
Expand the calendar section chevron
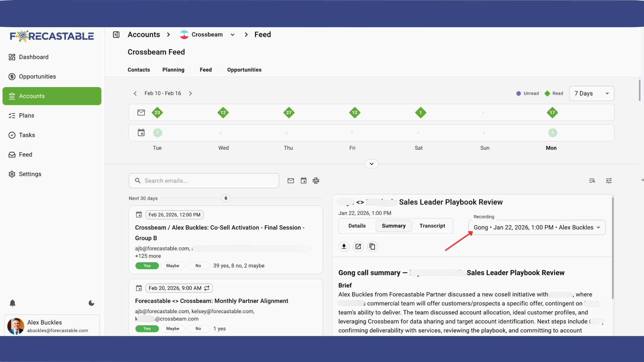coord(371,164)
